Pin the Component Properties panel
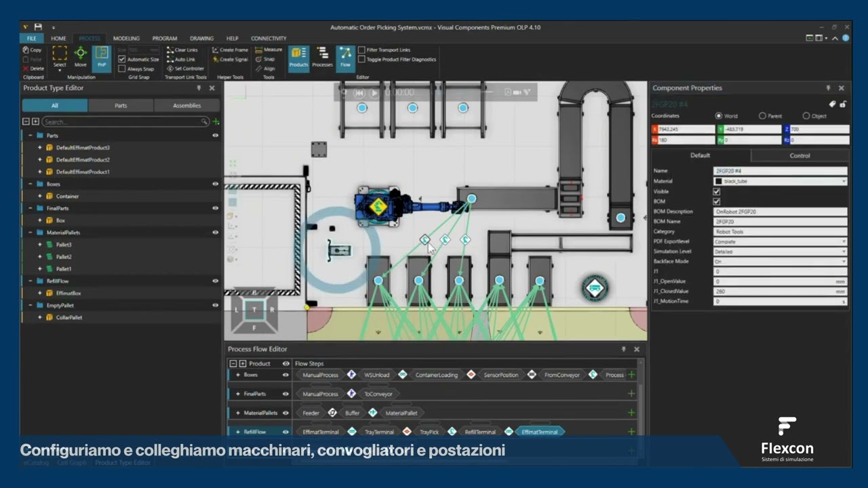The height and width of the screenshot is (488, 868). (828, 88)
